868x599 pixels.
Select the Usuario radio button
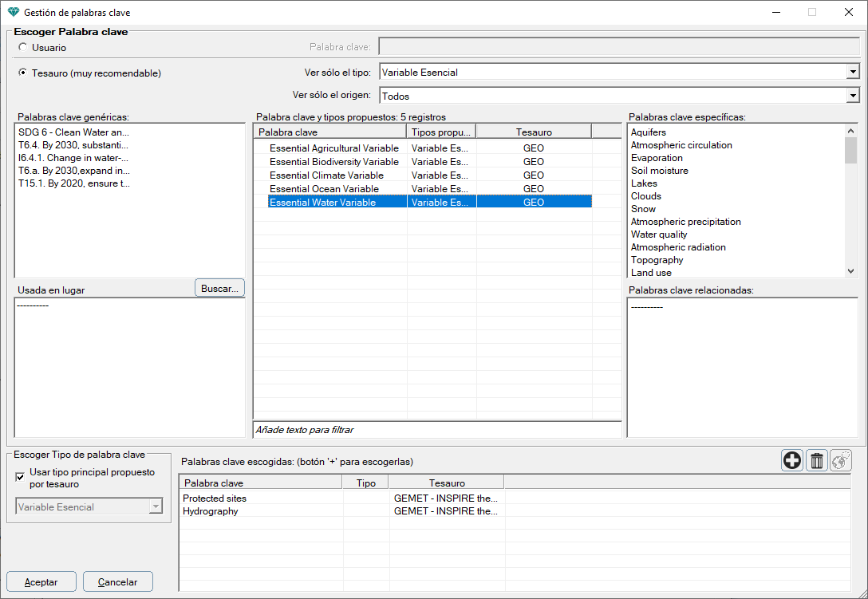pyautogui.click(x=22, y=48)
